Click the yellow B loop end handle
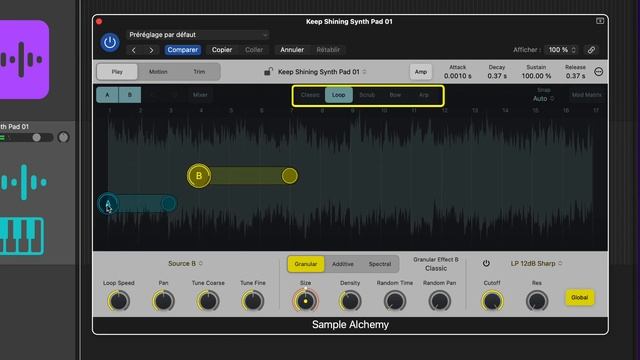 [x=289, y=176]
